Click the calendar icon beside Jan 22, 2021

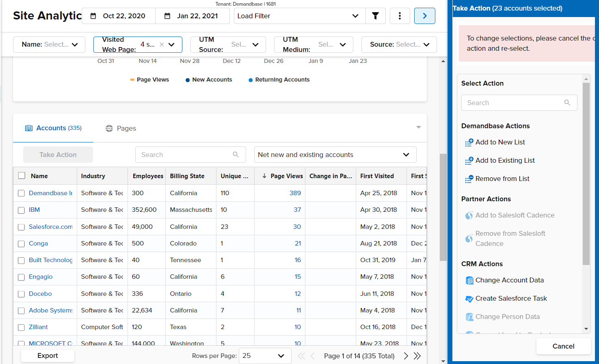pyautogui.click(x=167, y=16)
